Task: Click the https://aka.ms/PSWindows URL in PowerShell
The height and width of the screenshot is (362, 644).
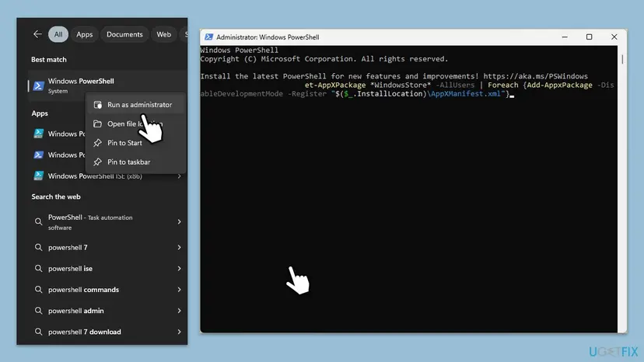Action: pyautogui.click(x=535, y=76)
